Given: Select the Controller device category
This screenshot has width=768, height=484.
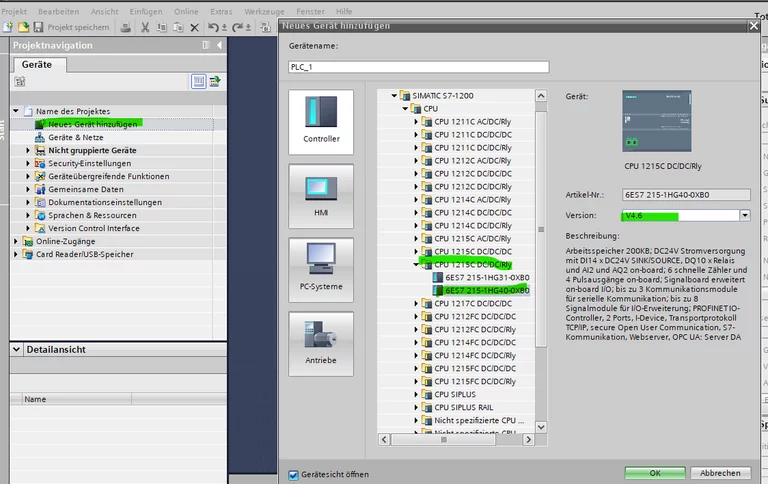Looking at the screenshot, I should coord(321,122).
